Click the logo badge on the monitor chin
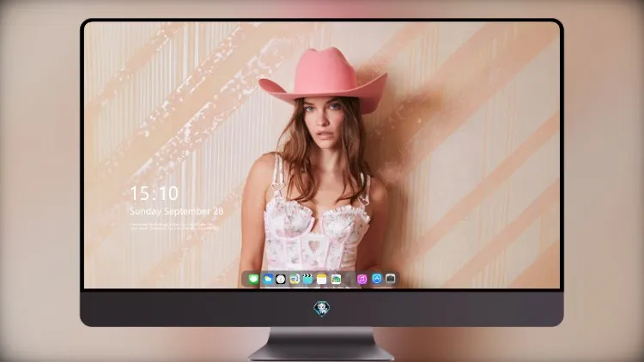Screen dimensions: 644x362 [x=322, y=309]
